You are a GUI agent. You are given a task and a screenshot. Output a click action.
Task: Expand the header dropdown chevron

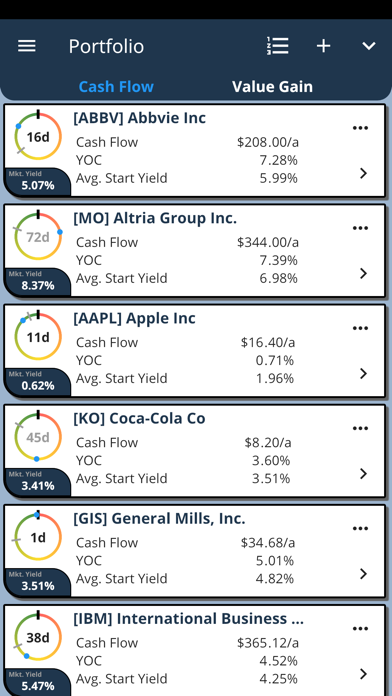pyautogui.click(x=369, y=46)
